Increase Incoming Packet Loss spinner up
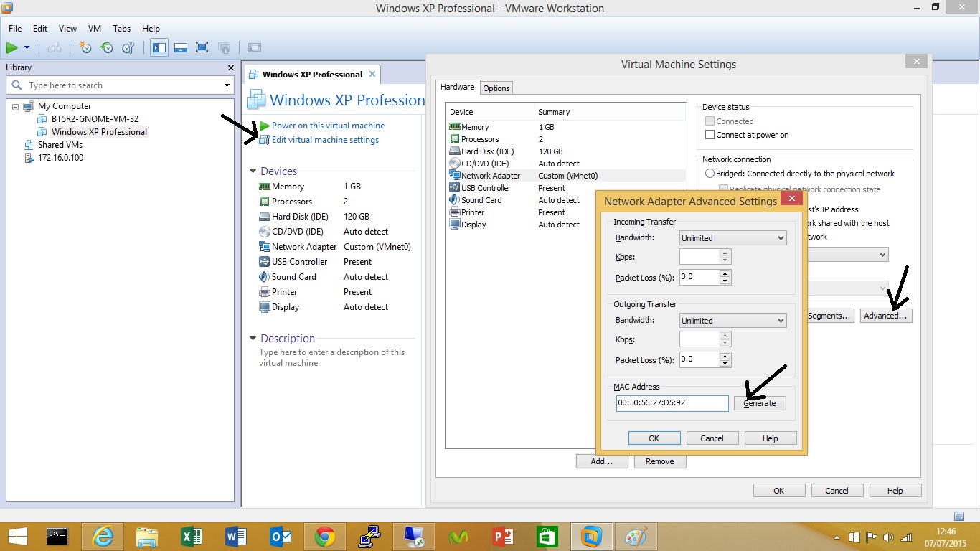The image size is (980, 551). (725, 273)
